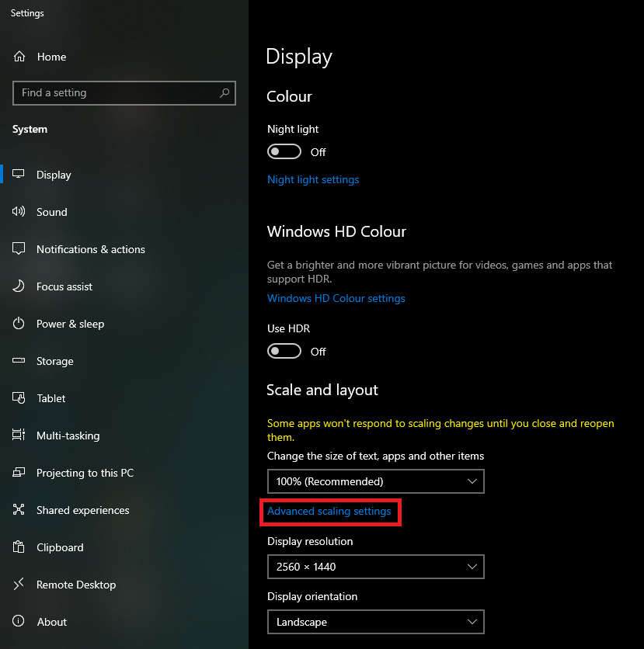644x649 pixels.
Task: Click the Advanced scaling settings link
Action: (329, 511)
